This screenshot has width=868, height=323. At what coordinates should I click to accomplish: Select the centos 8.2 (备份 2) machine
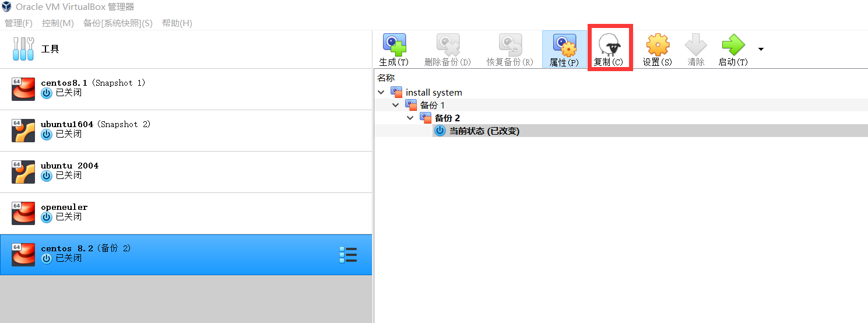(x=186, y=255)
